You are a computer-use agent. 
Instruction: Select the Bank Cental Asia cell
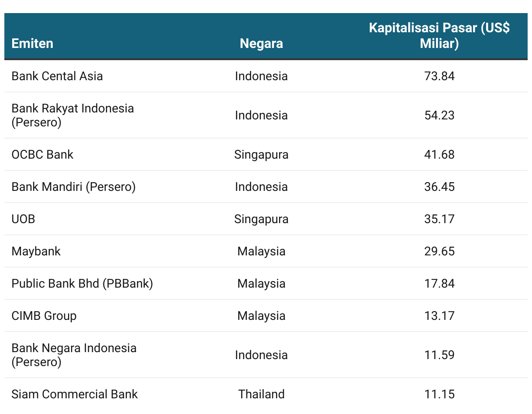[x=57, y=76]
